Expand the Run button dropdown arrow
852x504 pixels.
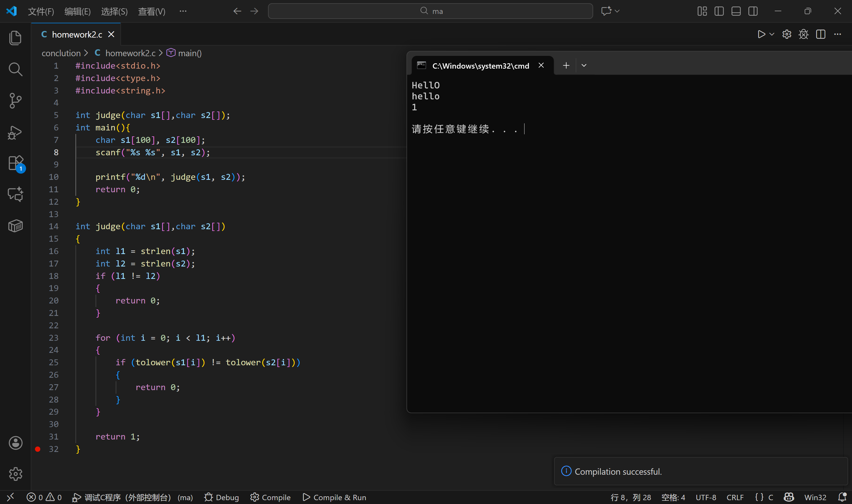click(772, 34)
